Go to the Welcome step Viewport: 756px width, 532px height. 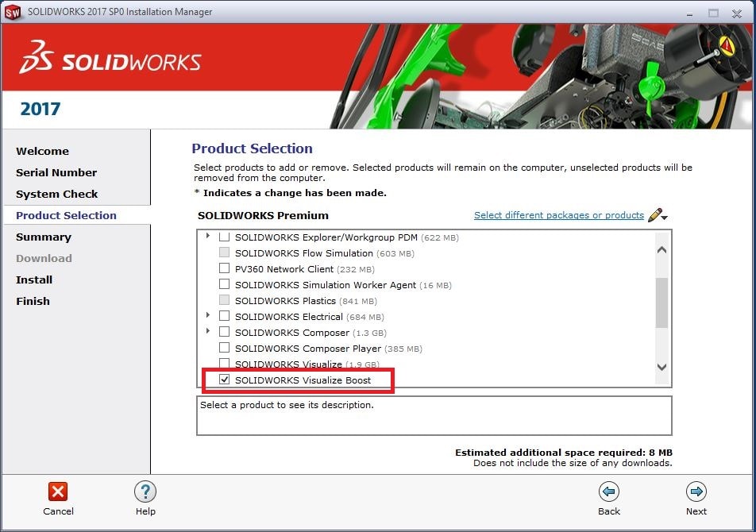[x=42, y=152]
